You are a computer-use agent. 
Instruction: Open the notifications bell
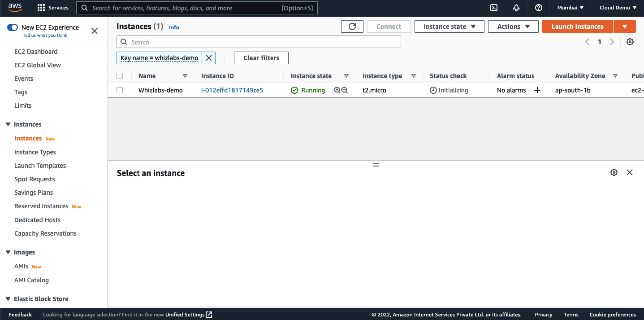[516, 8]
